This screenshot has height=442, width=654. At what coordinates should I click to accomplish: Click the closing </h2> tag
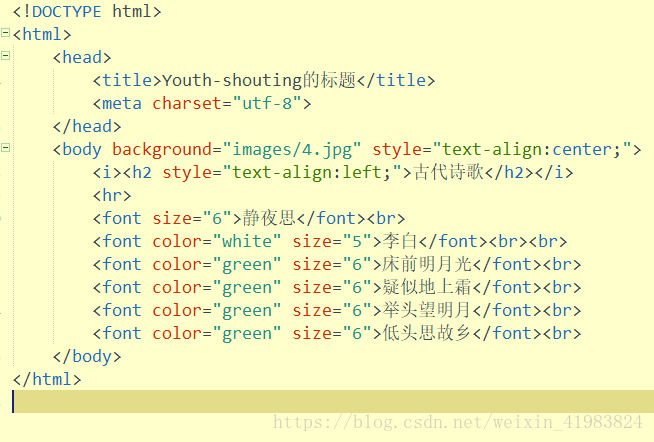click(x=509, y=173)
